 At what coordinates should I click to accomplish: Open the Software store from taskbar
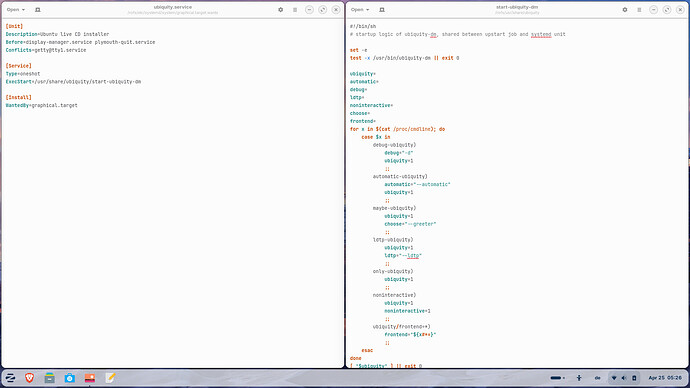click(x=70, y=378)
